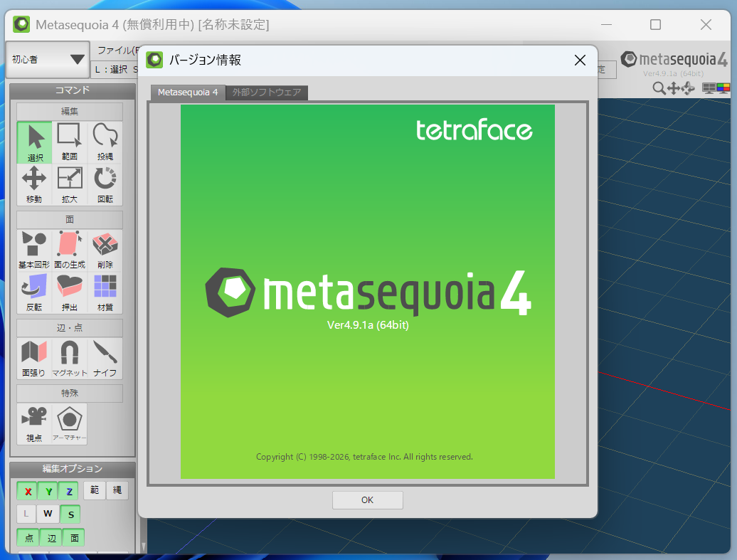Screen dimensions: 737x560
Task: Toggle 点 vertex editing
Action: pos(28,537)
